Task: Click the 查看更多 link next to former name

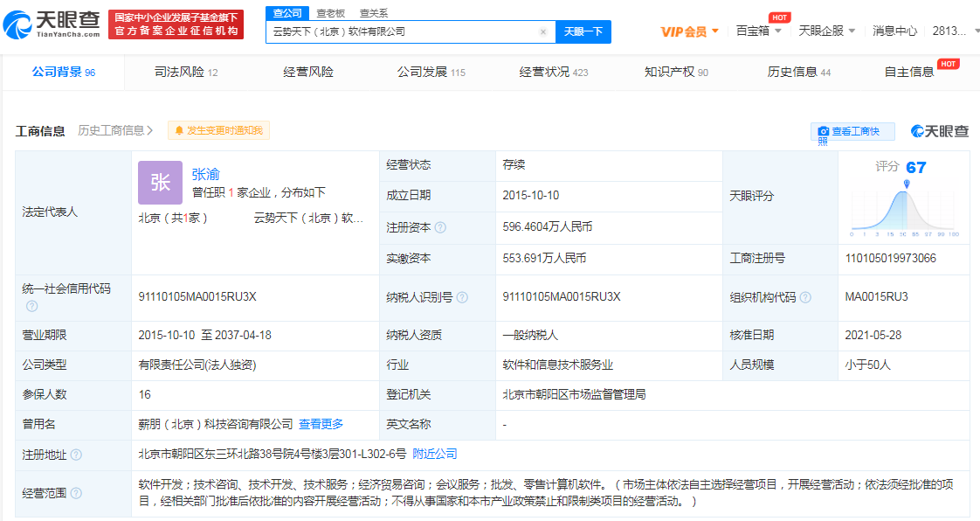Action: pyautogui.click(x=321, y=424)
